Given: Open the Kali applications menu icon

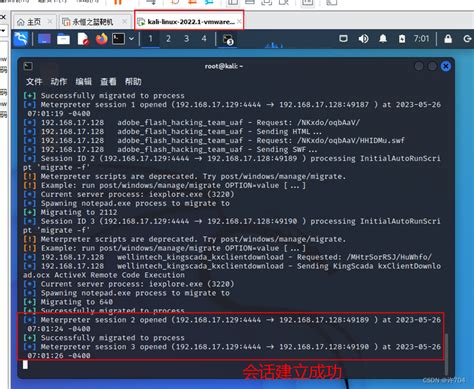Looking at the screenshot, I should click(x=21, y=39).
